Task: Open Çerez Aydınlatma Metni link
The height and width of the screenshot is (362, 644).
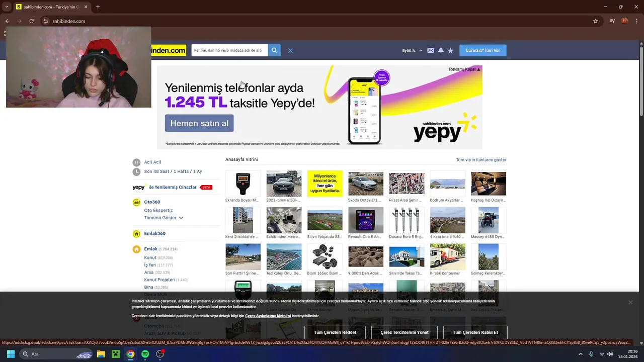Action: point(268,316)
